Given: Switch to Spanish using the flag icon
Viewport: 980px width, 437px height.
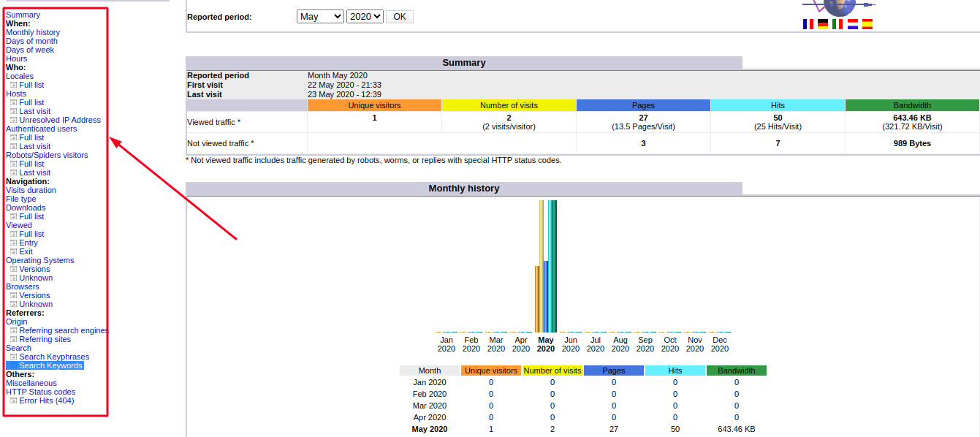Looking at the screenshot, I should coord(868,24).
